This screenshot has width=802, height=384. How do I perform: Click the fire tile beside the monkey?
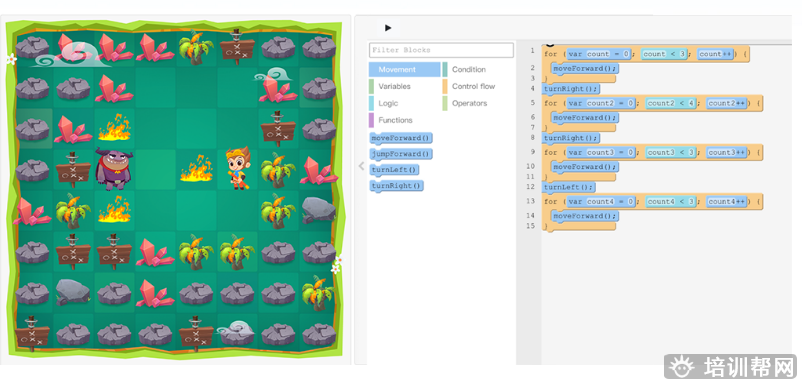tap(196, 168)
